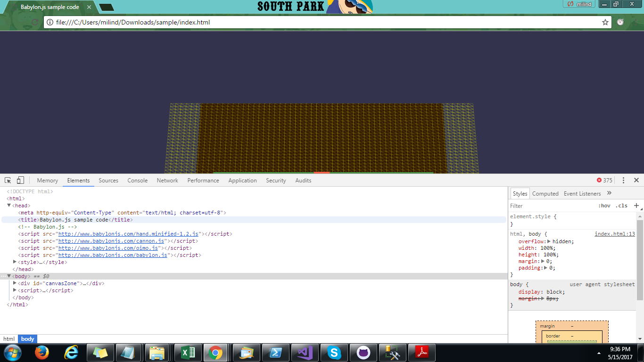Screen dimensions: 644x362
Task: Open the Security tab
Action: pos(276,181)
